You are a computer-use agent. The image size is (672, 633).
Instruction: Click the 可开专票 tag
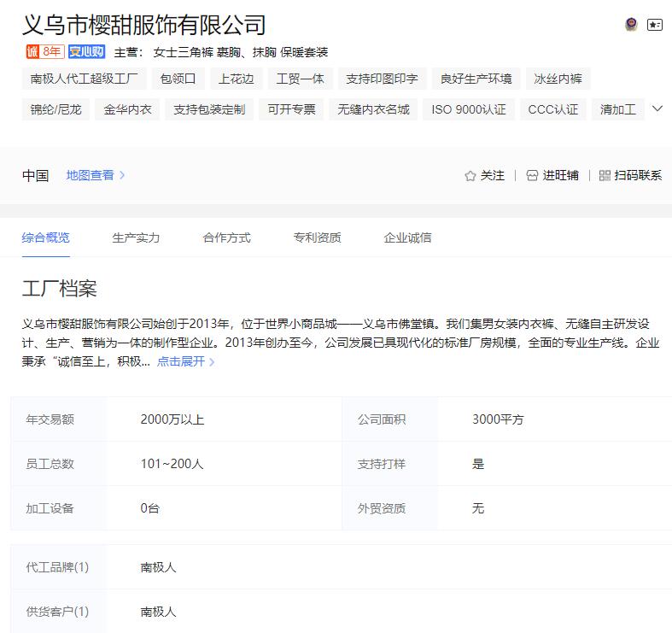[x=291, y=109]
